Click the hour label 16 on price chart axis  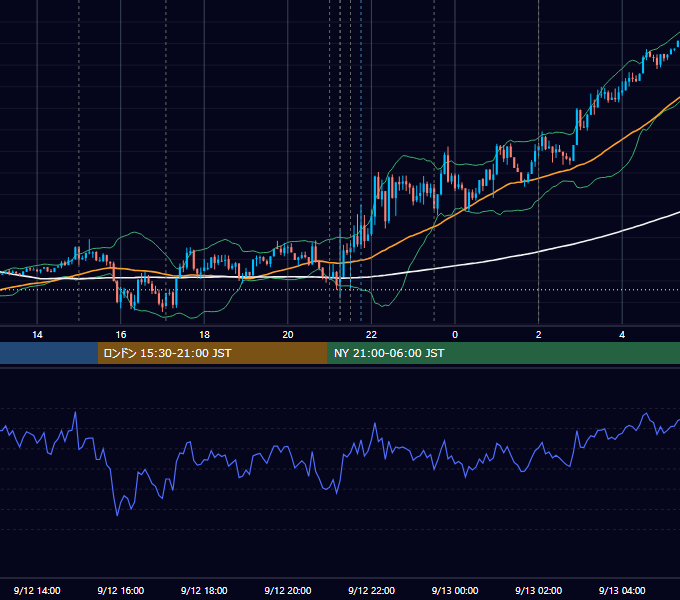(x=121, y=335)
